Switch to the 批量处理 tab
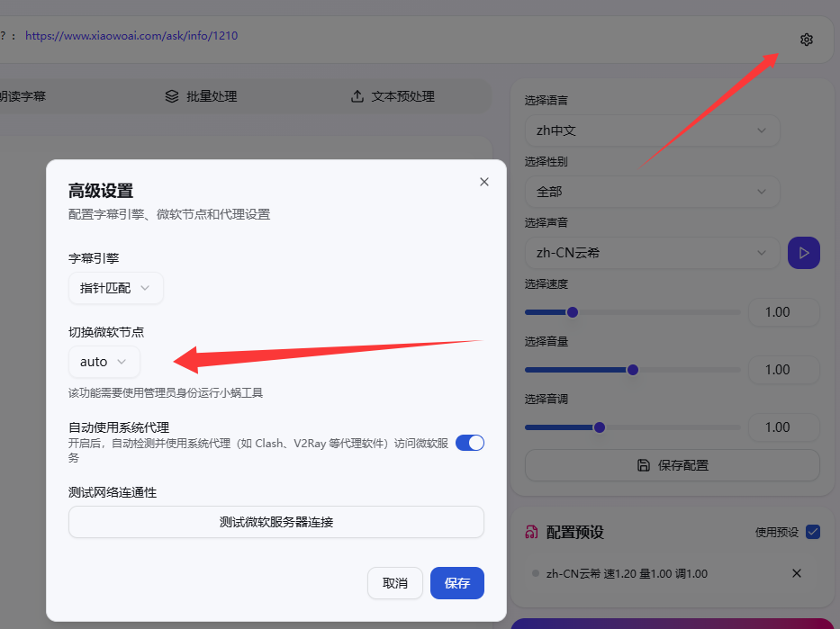 (x=201, y=96)
